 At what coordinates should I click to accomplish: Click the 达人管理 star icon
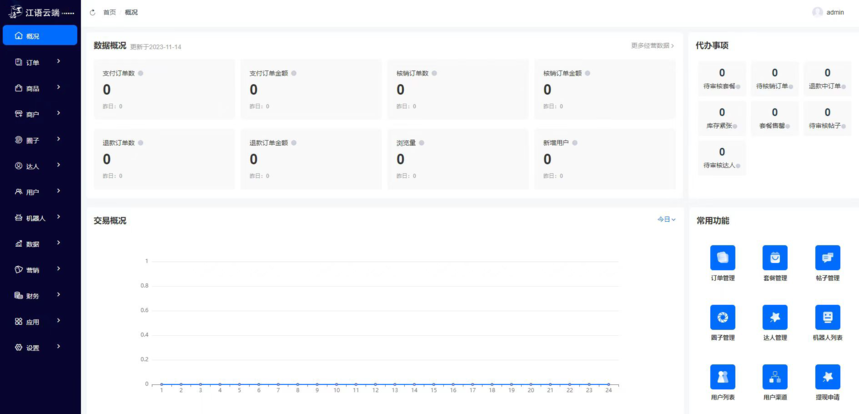(775, 317)
